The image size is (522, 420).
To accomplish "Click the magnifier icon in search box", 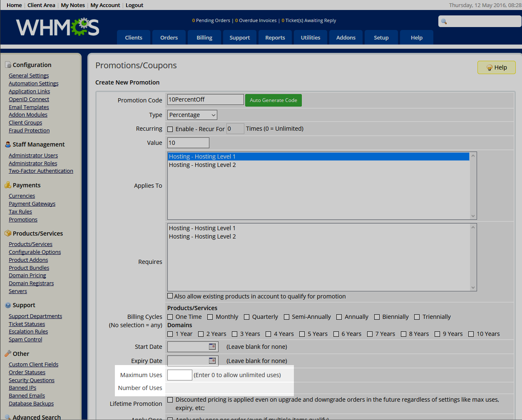I will pos(444,22).
